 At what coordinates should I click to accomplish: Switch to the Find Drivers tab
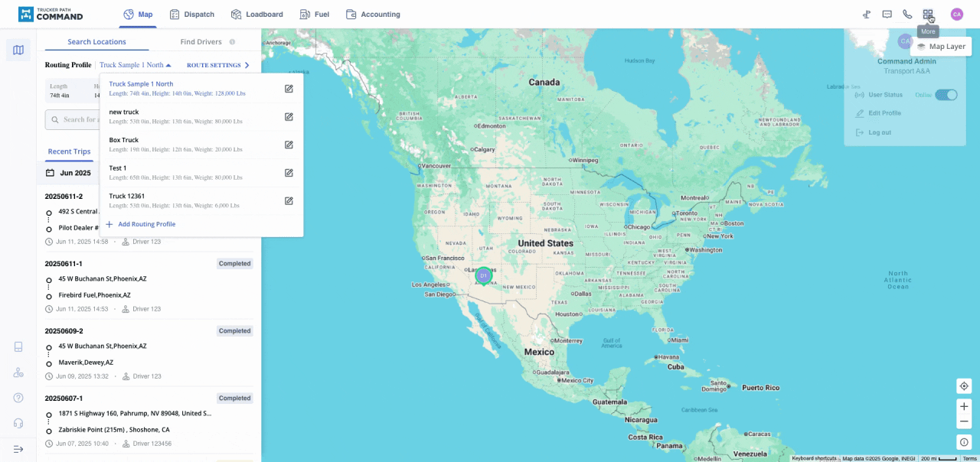tap(202, 42)
